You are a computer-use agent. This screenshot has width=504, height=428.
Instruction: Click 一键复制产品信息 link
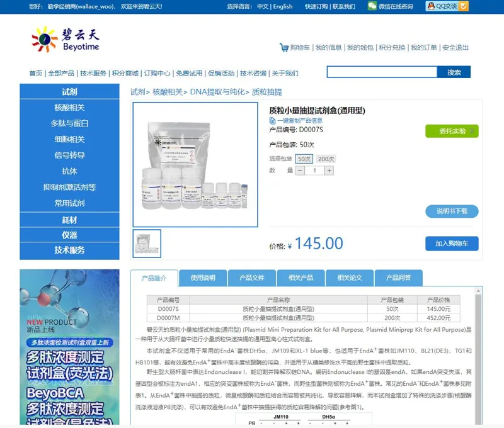tap(300, 120)
